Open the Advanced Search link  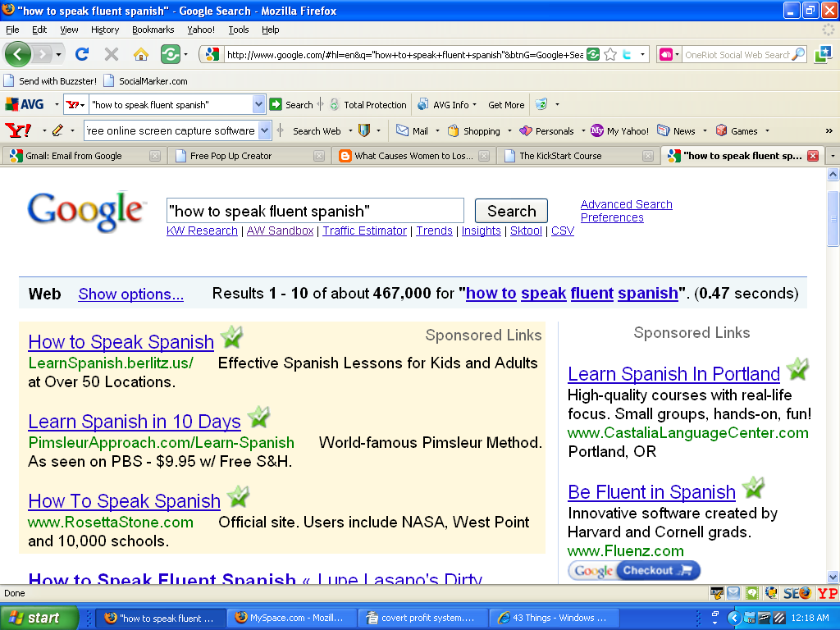pos(626,204)
